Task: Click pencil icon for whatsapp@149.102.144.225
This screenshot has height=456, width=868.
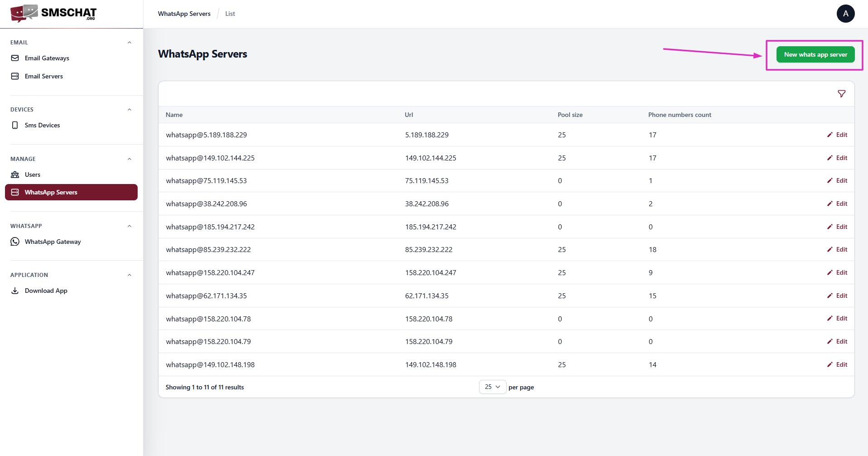Action: pyautogui.click(x=830, y=158)
